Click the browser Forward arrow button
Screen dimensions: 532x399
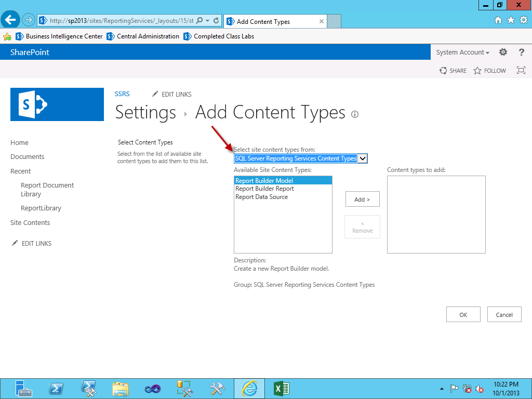pos(29,20)
